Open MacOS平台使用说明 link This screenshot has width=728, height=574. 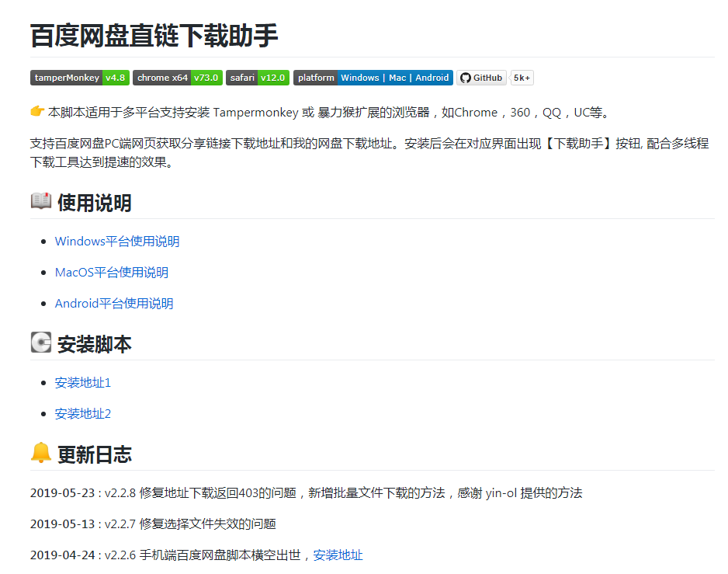point(111,273)
